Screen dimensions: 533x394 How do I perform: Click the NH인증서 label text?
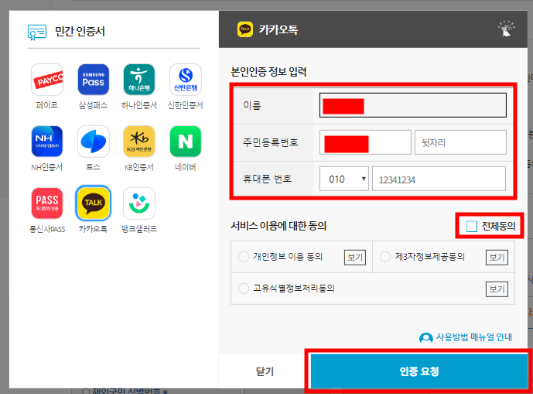pos(47,167)
